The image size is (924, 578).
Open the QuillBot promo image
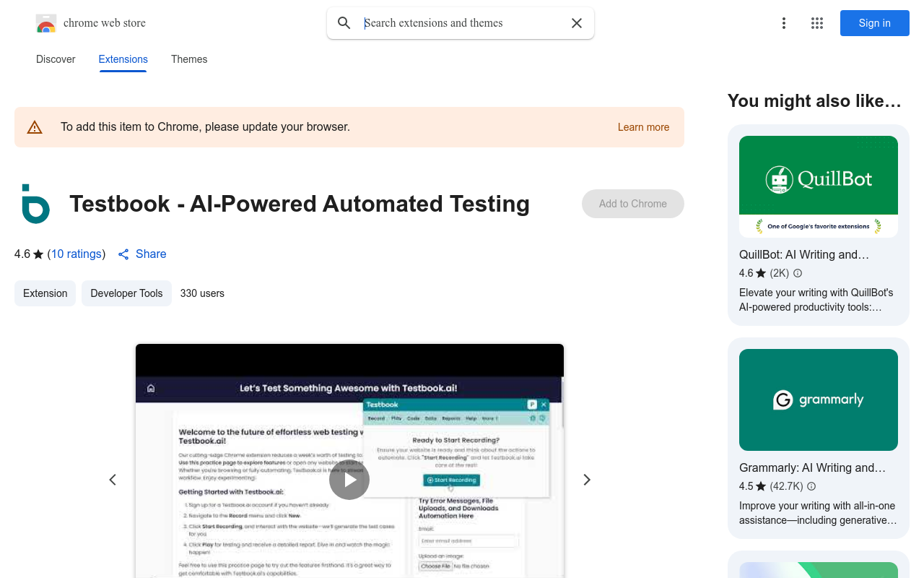[x=819, y=186]
